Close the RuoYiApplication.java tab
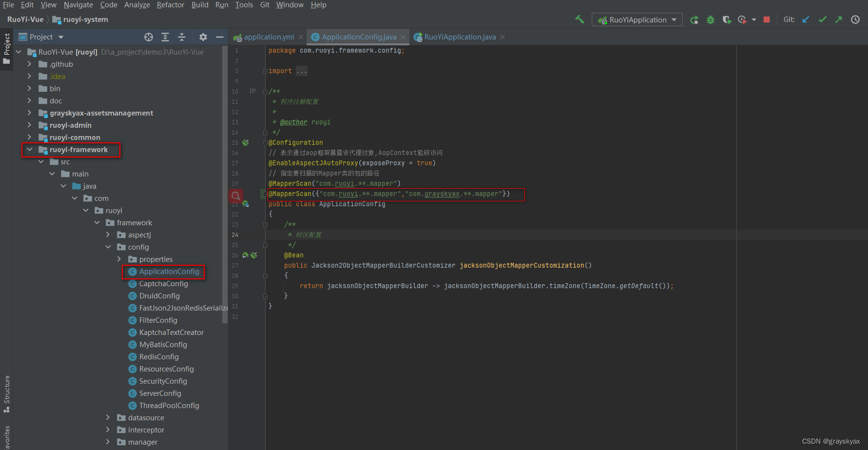This screenshot has width=868, height=450. [502, 37]
